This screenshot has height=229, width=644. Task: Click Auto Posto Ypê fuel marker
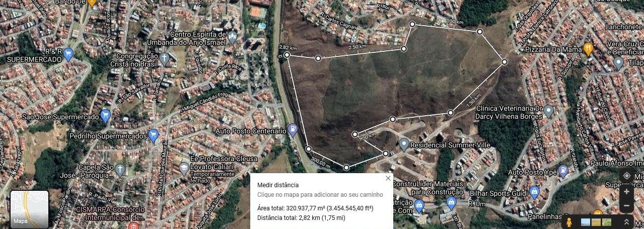[x=563, y=172]
